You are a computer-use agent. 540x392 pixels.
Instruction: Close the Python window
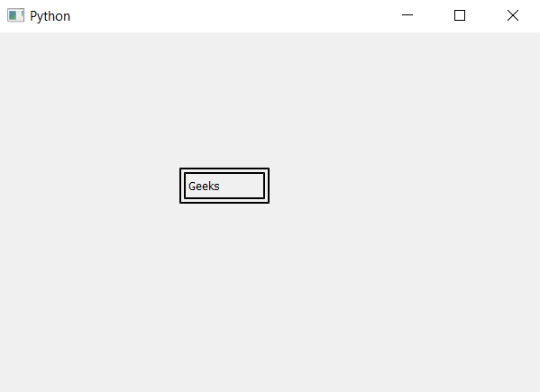click(x=512, y=15)
